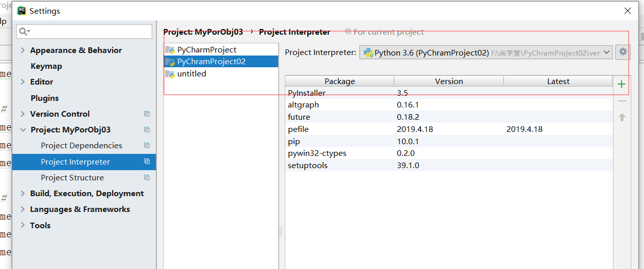Viewport: 644px width, 269px height.
Task: Select PyCharmProject in project list
Action: pos(221,50)
